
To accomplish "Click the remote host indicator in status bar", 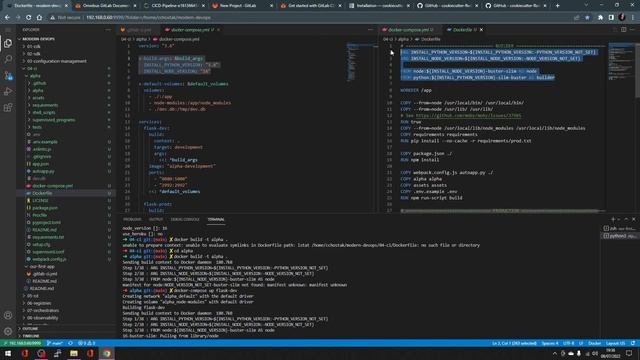I will coord(22,343).
